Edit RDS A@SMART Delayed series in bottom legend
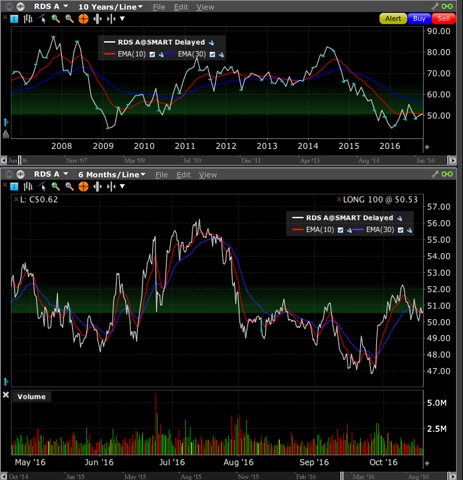The width and height of the screenshot is (463, 480). tap(400, 218)
